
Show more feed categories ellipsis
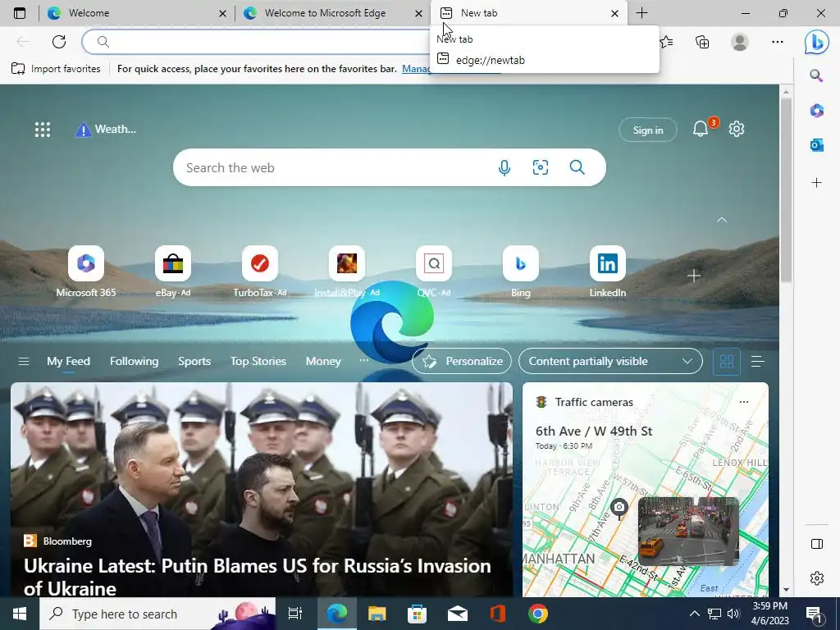[x=363, y=360]
